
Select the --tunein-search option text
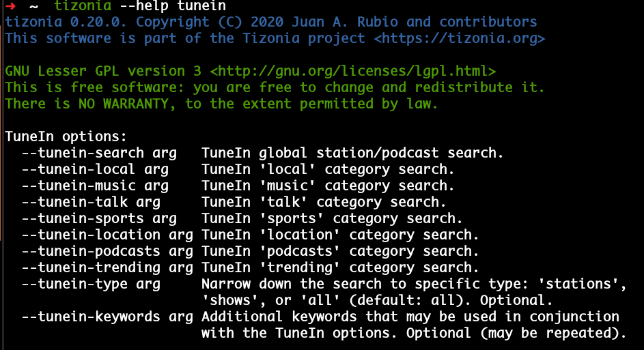83,153
